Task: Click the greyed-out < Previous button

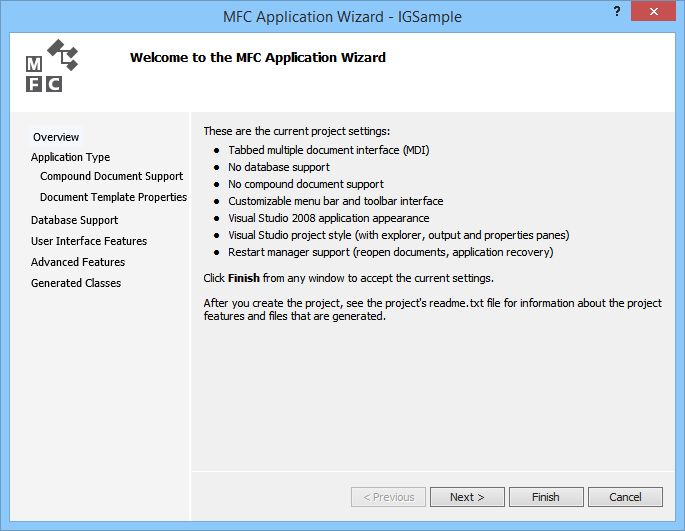Action: pos(388,497)
